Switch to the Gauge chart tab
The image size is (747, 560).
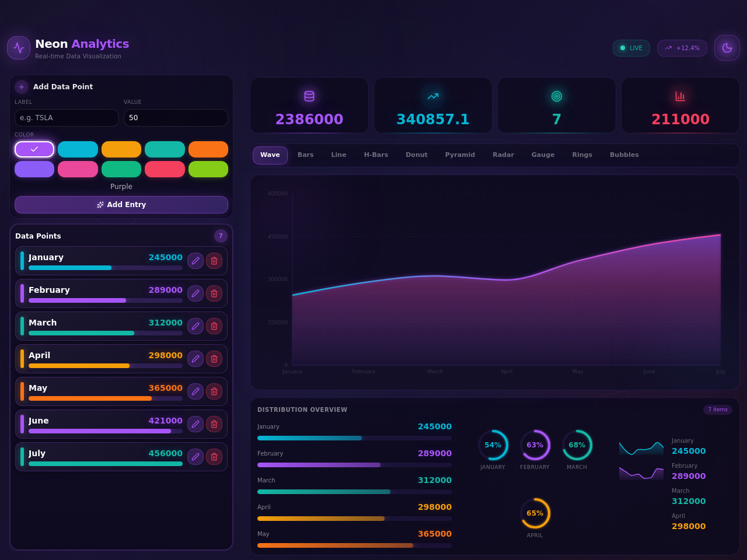543,155
